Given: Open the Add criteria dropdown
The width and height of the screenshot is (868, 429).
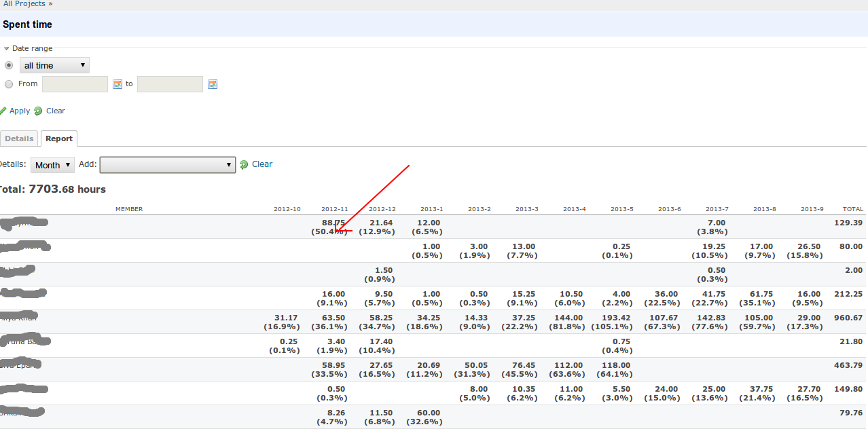Looking at the screenshot, I should [168, 165].
